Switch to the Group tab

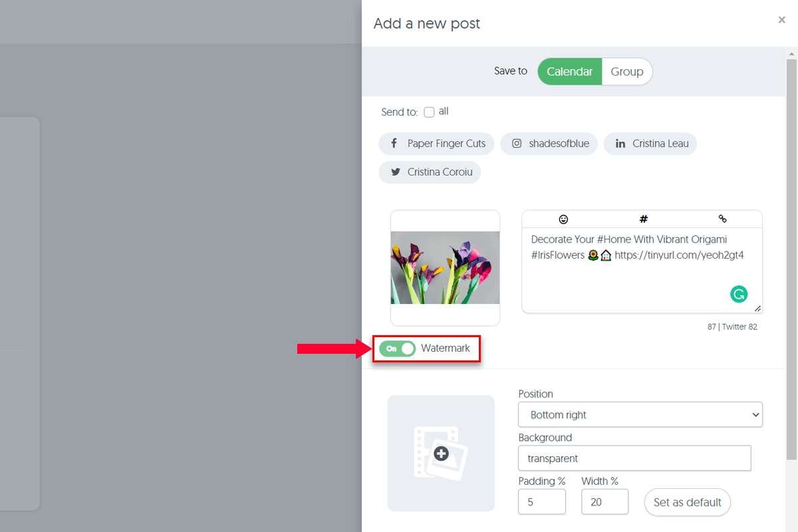(x=627, y=72)
